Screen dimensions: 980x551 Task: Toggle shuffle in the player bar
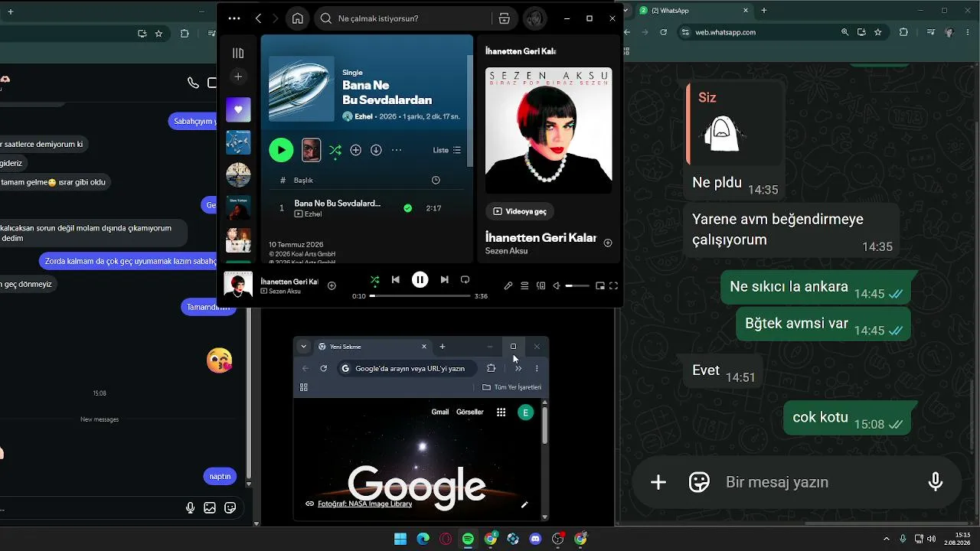pyautogui.click(x=374, y=280)
